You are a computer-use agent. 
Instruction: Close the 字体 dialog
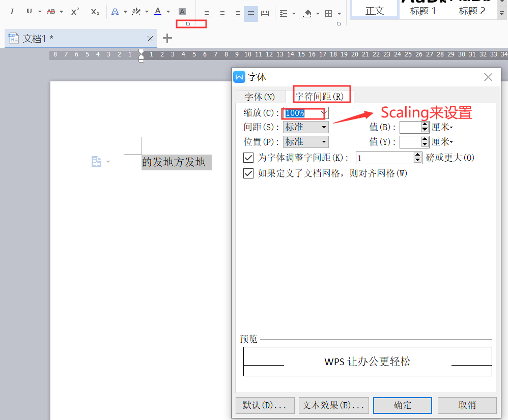point(488,77)
